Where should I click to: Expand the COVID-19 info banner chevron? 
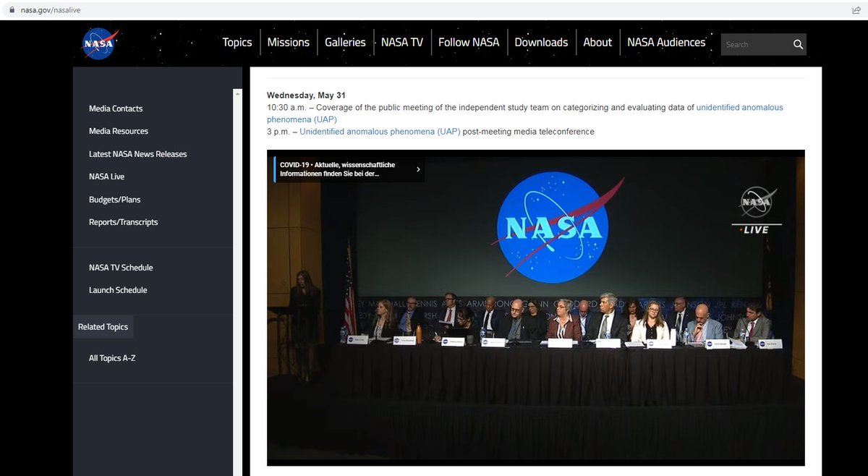tap(418, 170)
